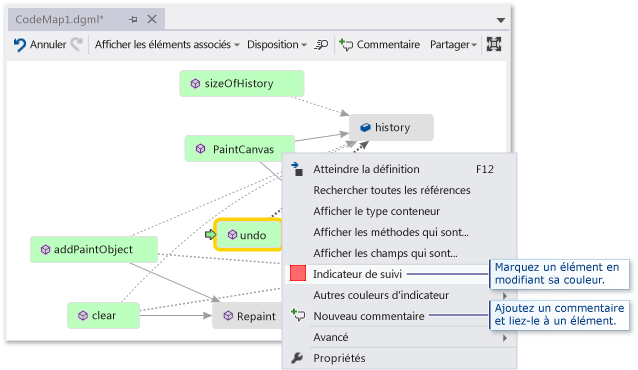Viewport: 638px width, 370px height.
Task: Click the addPaintObject cube icon
Action: pyautogui.click(x=46, y=250)
